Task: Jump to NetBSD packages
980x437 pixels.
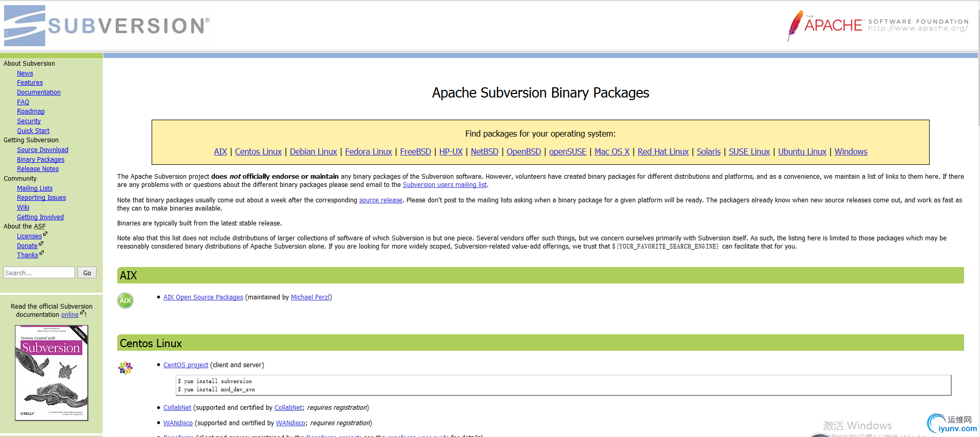Action: tap(485, 152)
